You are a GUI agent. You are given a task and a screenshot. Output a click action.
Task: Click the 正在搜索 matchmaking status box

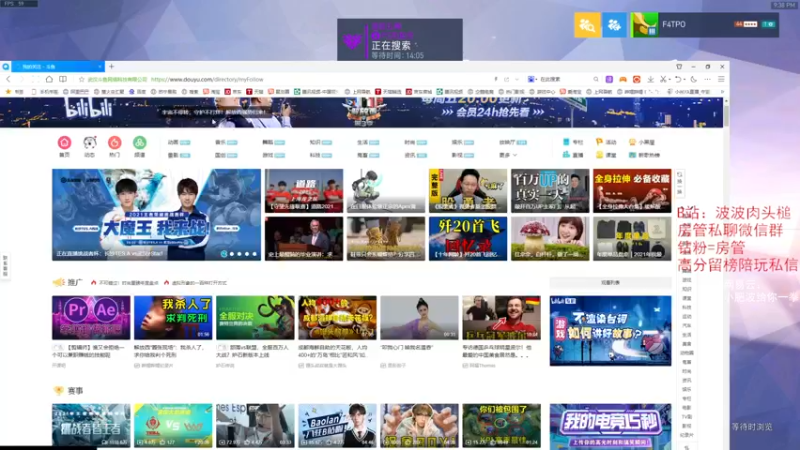tap(400, 40)
